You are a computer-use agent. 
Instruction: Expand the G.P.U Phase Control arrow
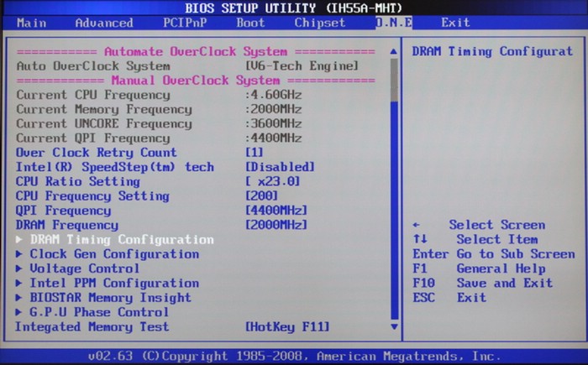coord(18,312)
